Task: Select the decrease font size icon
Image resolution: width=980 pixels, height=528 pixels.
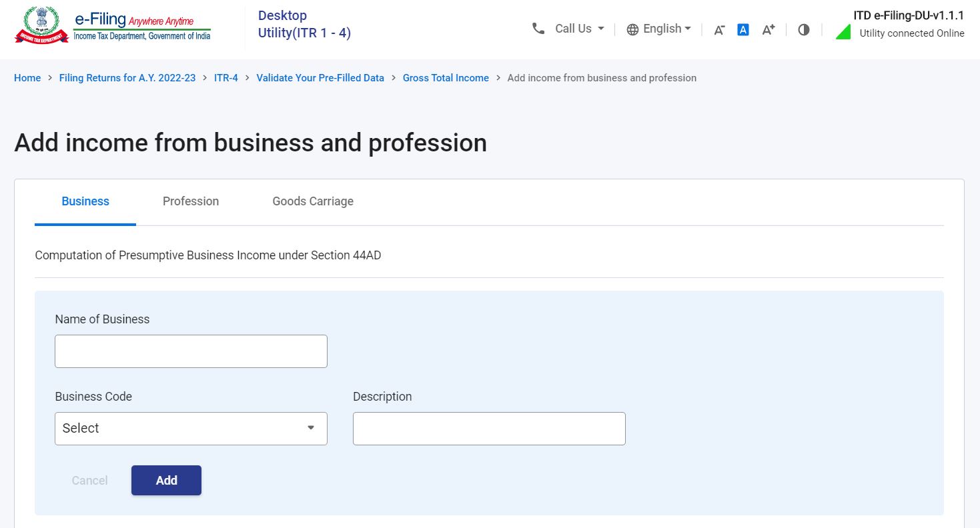Action: click(x=718, y=29)
